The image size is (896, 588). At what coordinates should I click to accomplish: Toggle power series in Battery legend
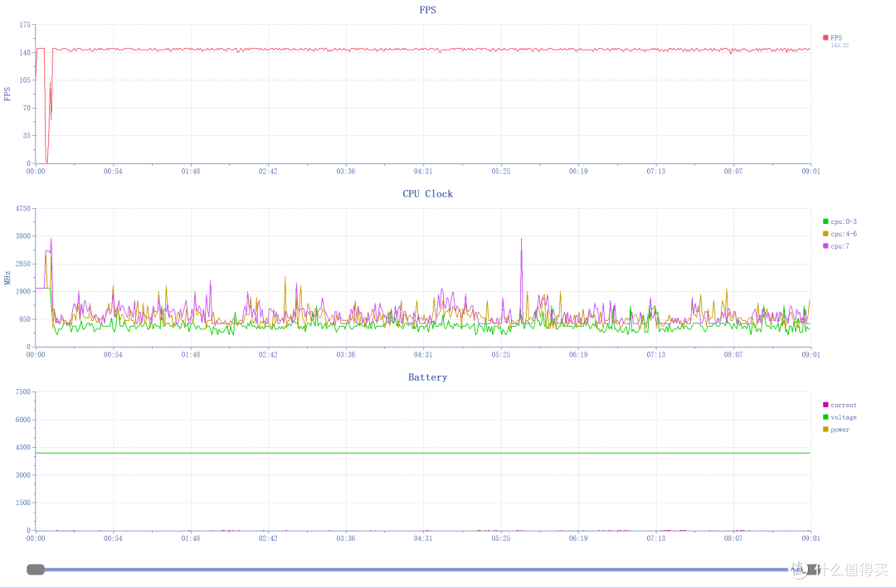tap(836, 430)
